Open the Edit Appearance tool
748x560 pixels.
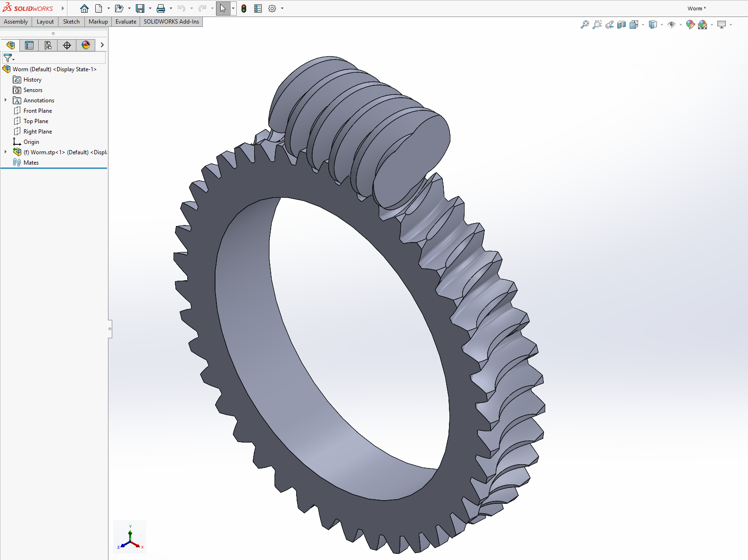(690, 25)
